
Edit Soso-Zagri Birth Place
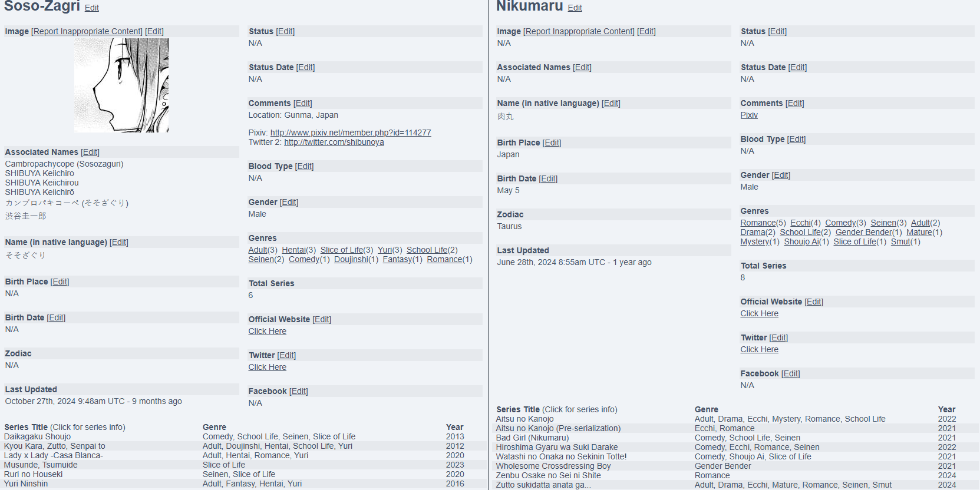point(60,282)
